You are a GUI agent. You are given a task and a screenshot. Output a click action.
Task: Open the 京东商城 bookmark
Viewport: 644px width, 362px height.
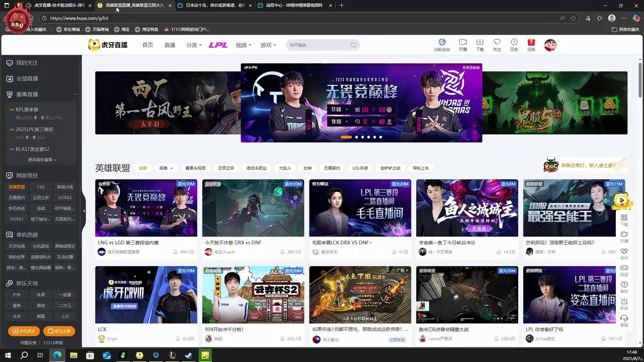(68, 30)
